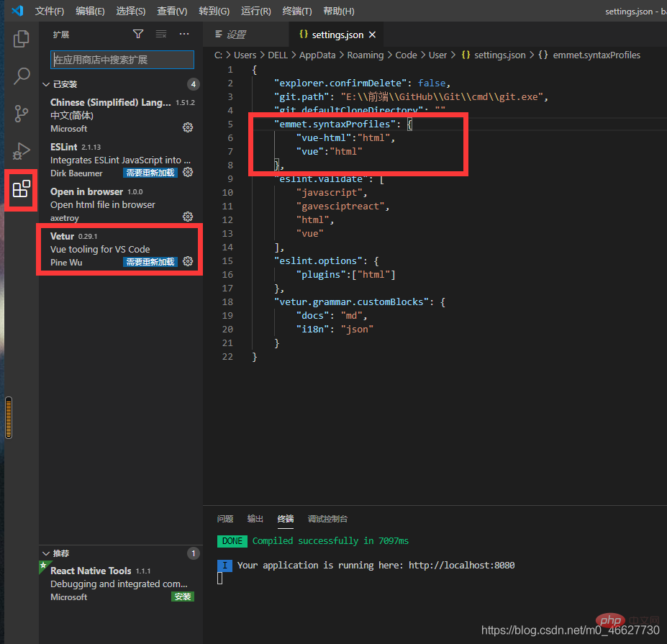
Task: Click the false value on line 2
Action: [431, 83]
